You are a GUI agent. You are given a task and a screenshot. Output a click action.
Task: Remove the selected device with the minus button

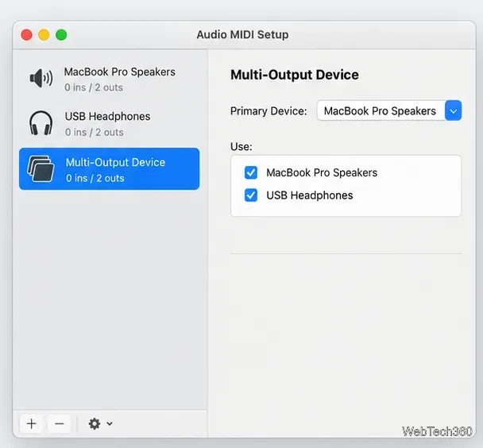[x=59, y=424]
